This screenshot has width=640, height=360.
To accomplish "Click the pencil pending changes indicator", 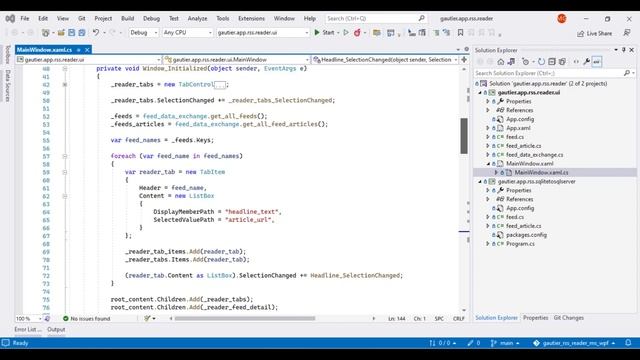I will click(474, 343).
